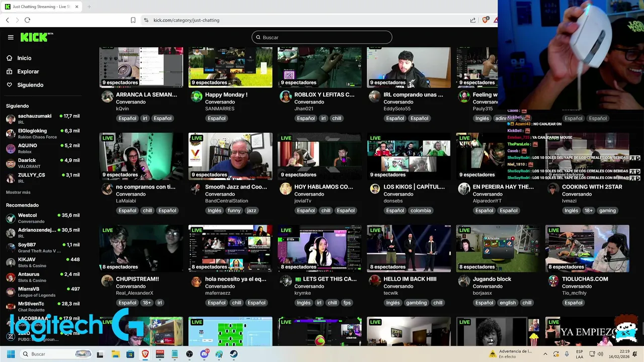Open the Jugando block stream thumbnail
644x362 pixels.
[498, 248]
